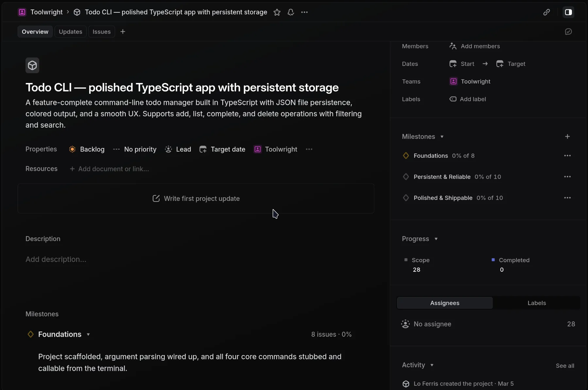Open the Backlog status selector
The image size is (588, 390).
87,149
